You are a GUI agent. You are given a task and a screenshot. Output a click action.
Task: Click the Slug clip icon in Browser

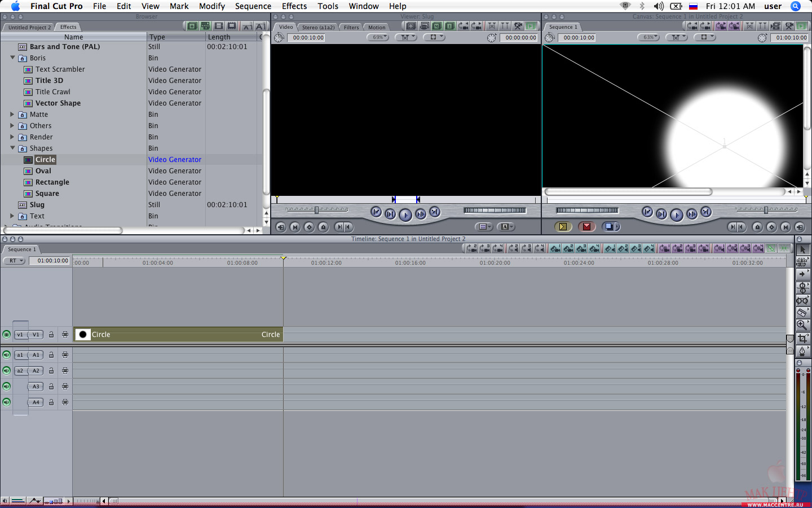coord(23,205)
